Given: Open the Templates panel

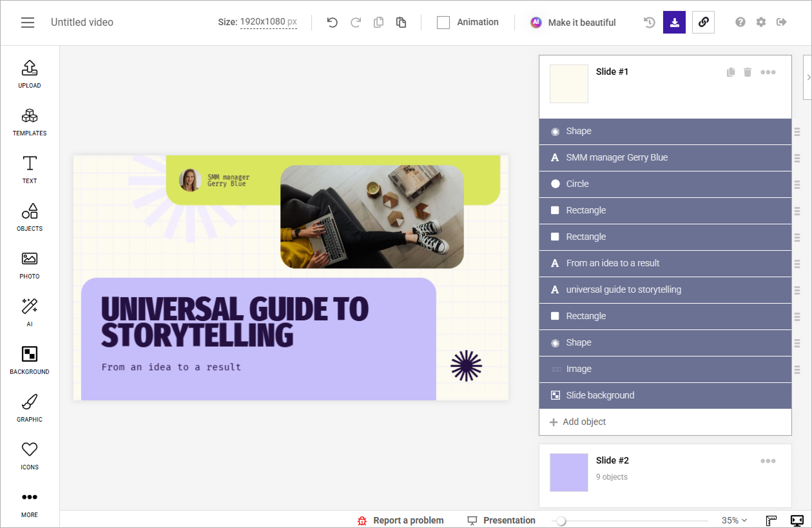Looking at the screenshot, I should [30, 122].
